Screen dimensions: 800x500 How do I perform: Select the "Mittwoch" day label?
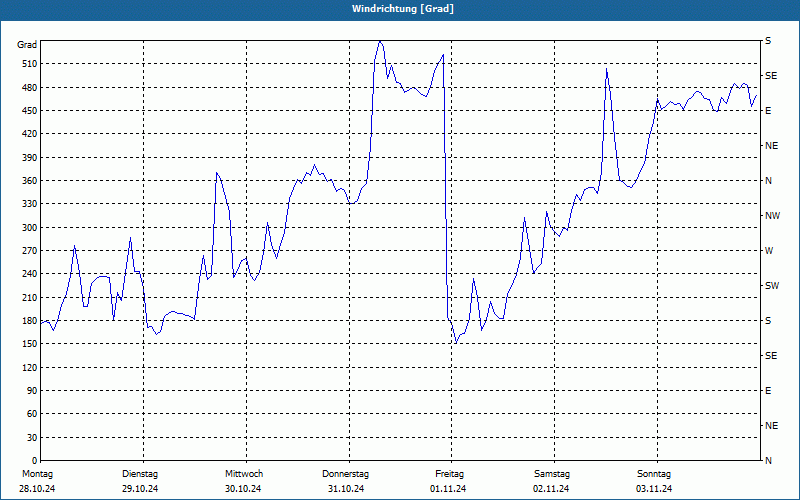(x=244, y=474)
